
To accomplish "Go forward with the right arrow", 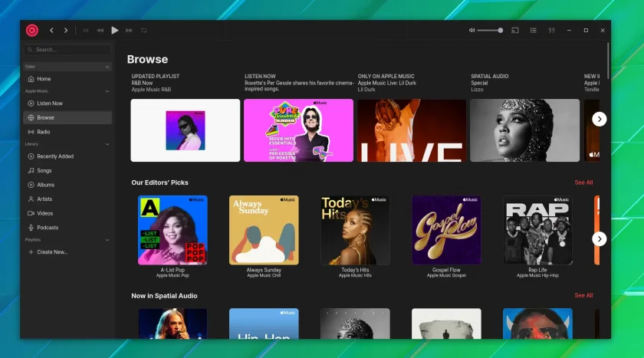I will (66, 31).
